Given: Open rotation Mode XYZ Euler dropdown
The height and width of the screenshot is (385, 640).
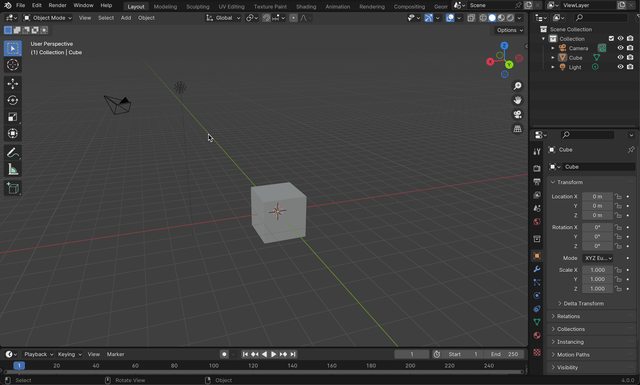Looking at the screenshot, I should coord(598,258).
